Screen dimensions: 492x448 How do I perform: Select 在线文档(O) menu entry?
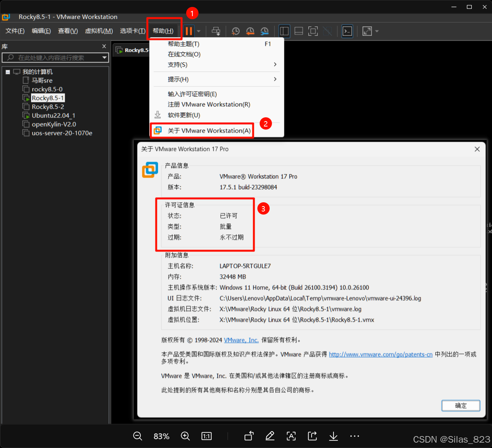point(217,54)
